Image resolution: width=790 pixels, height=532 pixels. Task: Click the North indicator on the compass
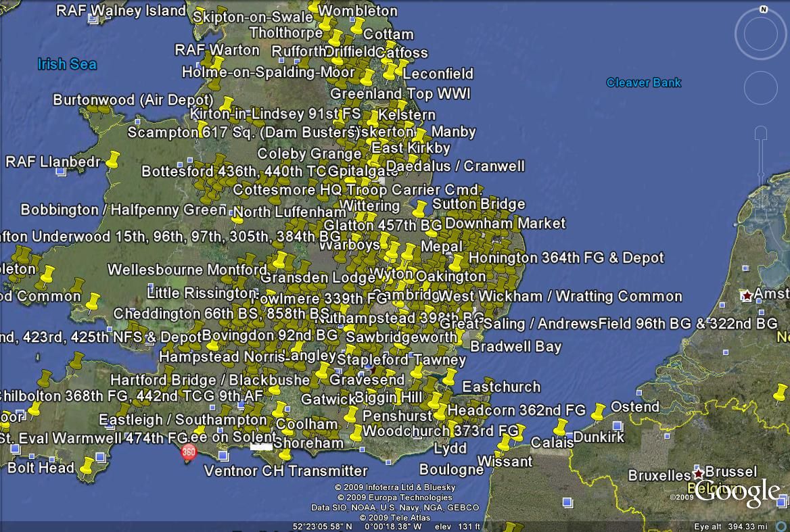point(764,9)
